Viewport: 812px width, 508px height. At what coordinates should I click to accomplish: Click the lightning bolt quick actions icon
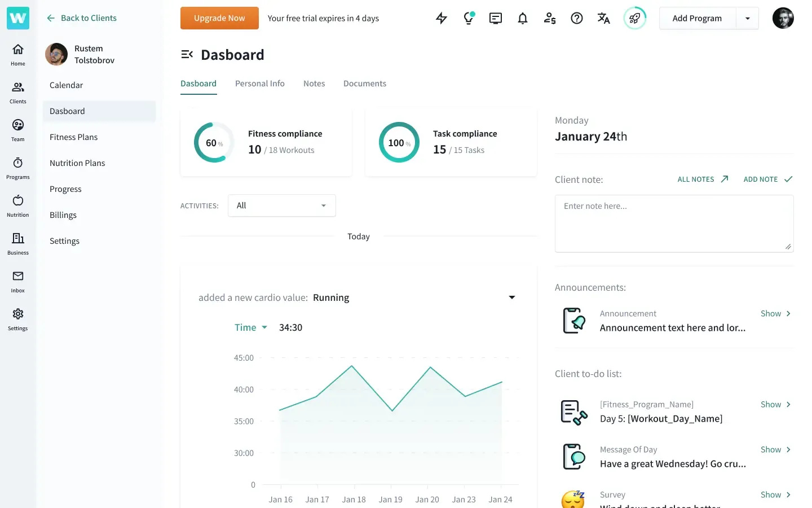coord(442,18)
